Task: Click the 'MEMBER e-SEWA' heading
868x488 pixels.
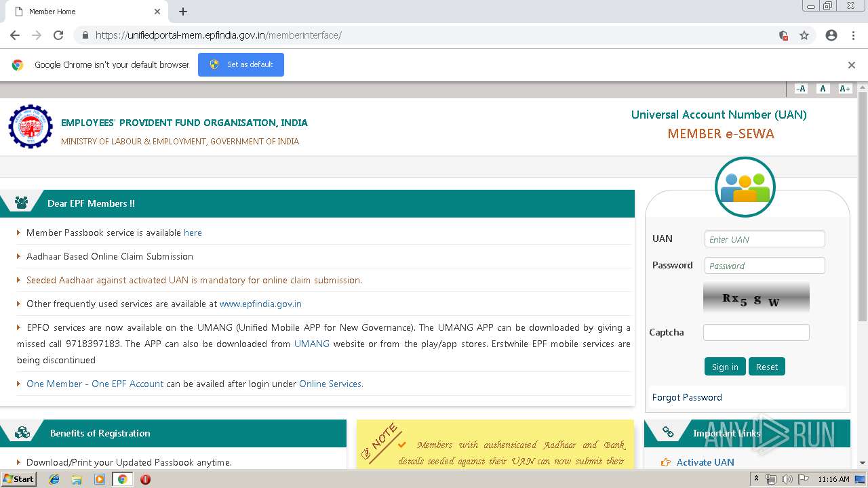Action: pyautogui.click(x=721, y=134)
